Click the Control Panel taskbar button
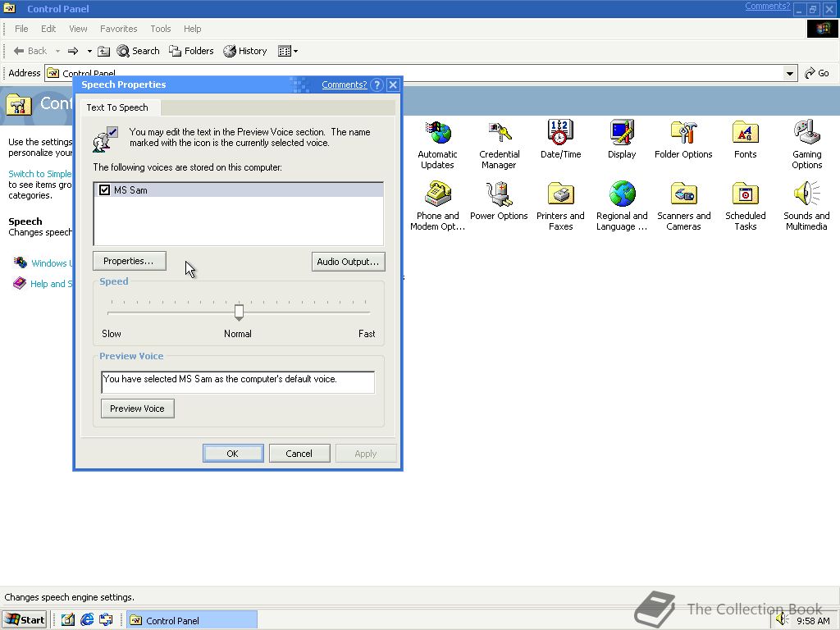The width and height of the screenshot is (840, 630). pos(192,620)
